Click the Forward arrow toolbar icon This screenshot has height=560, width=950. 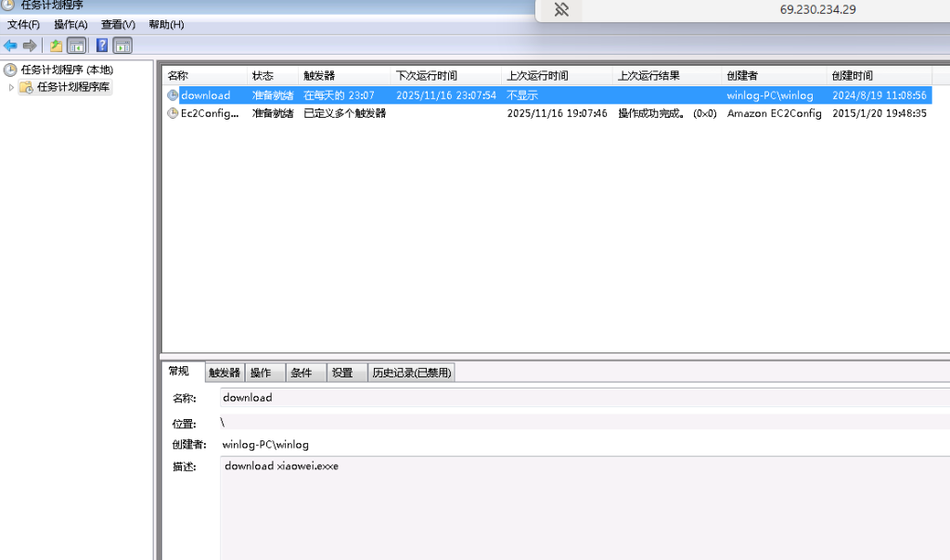(30, 45)
